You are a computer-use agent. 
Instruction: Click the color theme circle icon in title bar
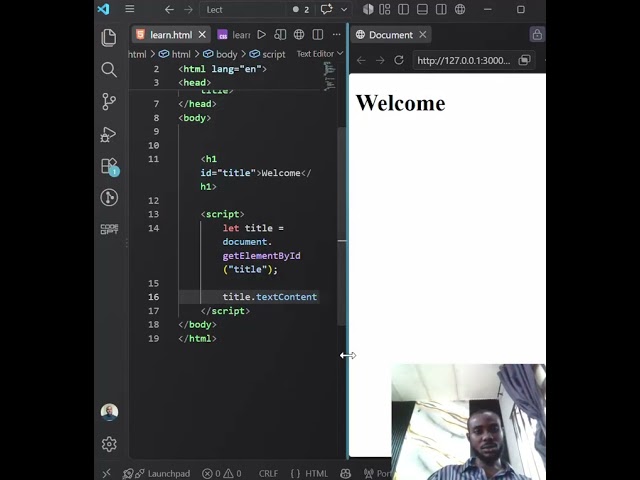(x=368, y=9)
